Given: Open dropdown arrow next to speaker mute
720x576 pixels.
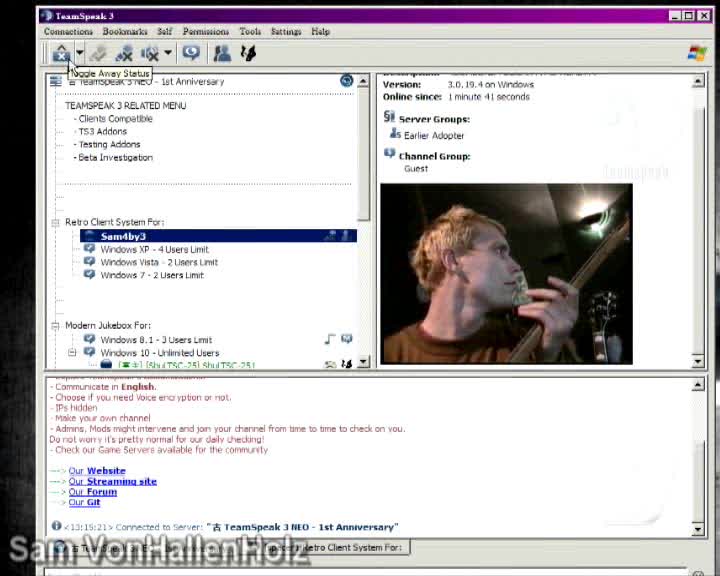Looking at the screenshot, I should point(168,52).
